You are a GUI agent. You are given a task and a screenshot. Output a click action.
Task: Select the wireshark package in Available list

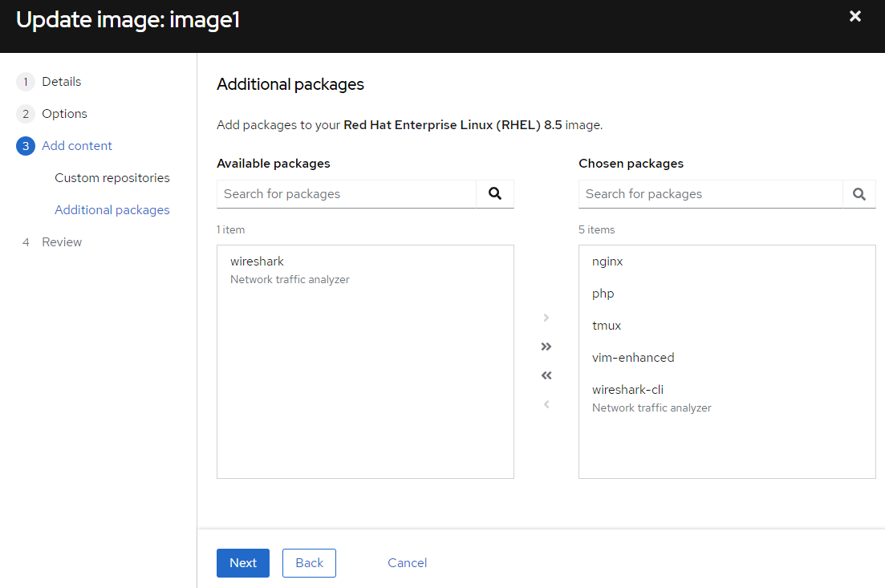tap(258, 262)
